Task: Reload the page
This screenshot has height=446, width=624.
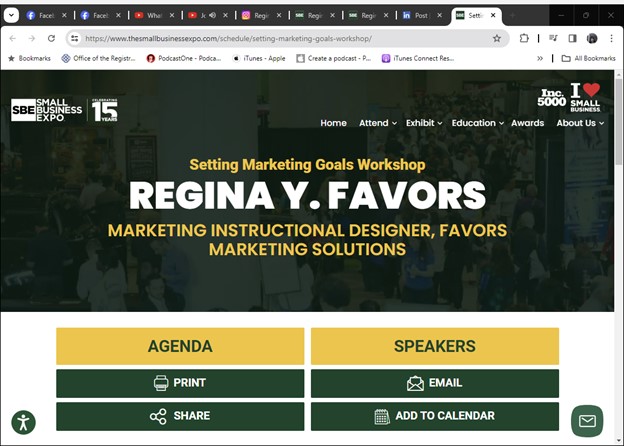Action: (51, 38)
